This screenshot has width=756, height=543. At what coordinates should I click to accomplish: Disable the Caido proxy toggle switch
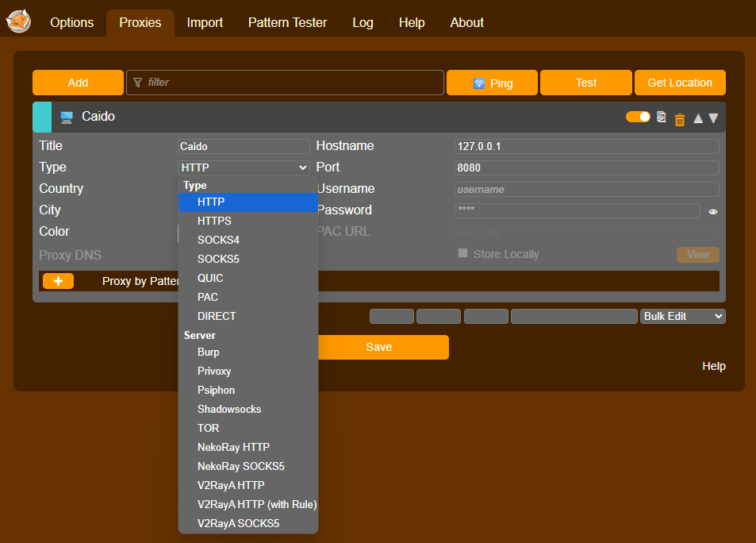click(638, 117)
